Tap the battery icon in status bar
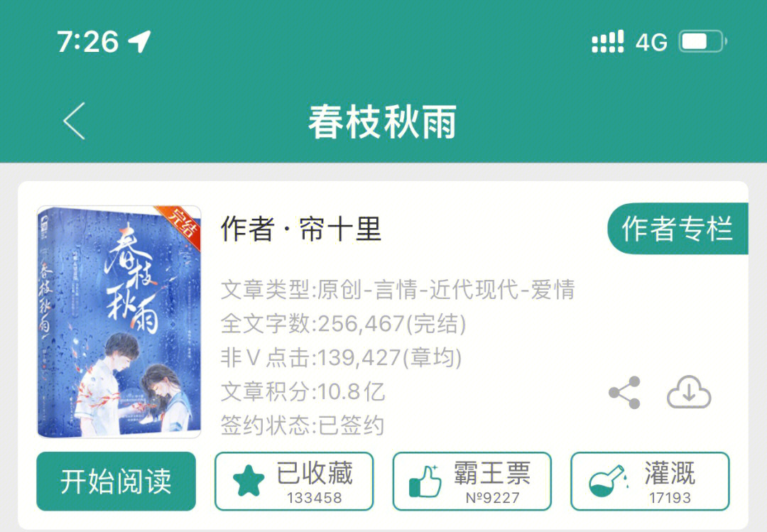 tap(702, 41)
